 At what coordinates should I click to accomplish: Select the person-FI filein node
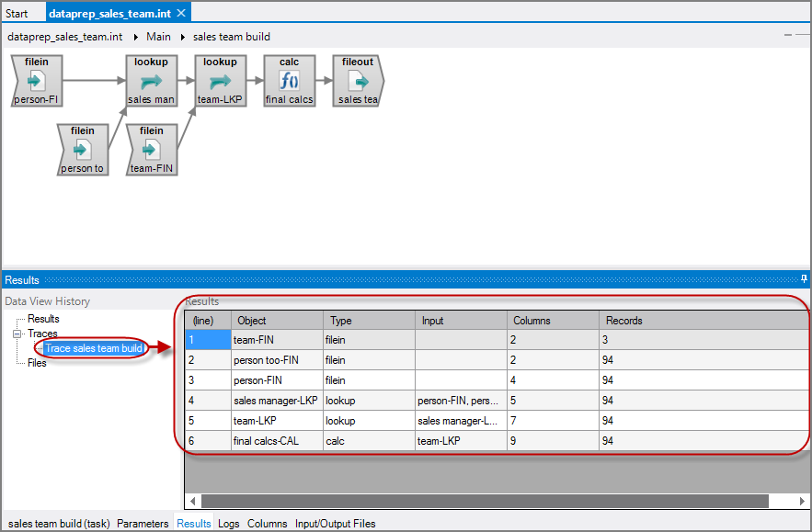pos(37,81)
